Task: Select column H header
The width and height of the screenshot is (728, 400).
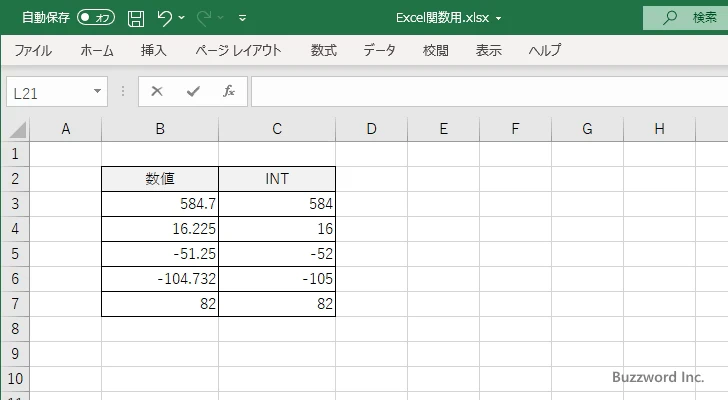Action: pyautogui.click(x=659, y=129)
